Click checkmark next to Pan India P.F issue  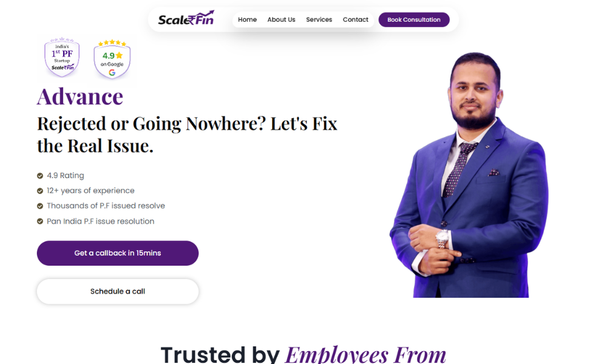(40, 221)
